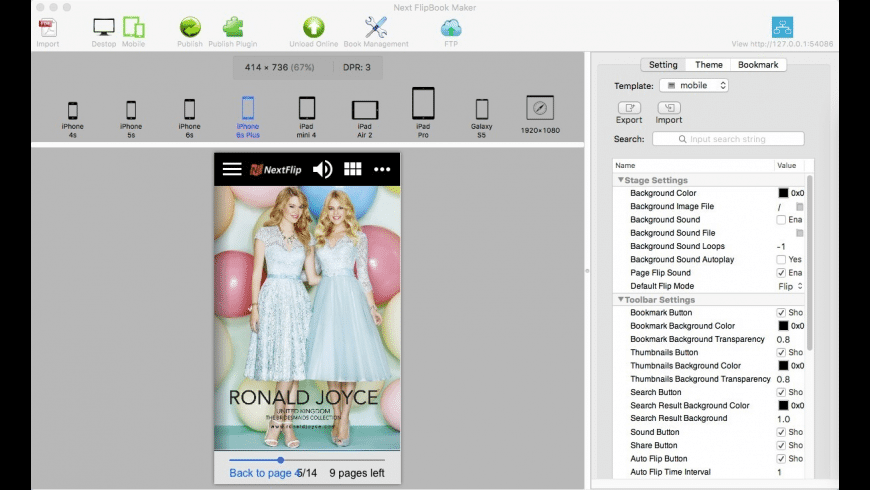The image size is (870, 490).
Task: Open the Default Flip Mode dropdown
Action: [790, 286]
